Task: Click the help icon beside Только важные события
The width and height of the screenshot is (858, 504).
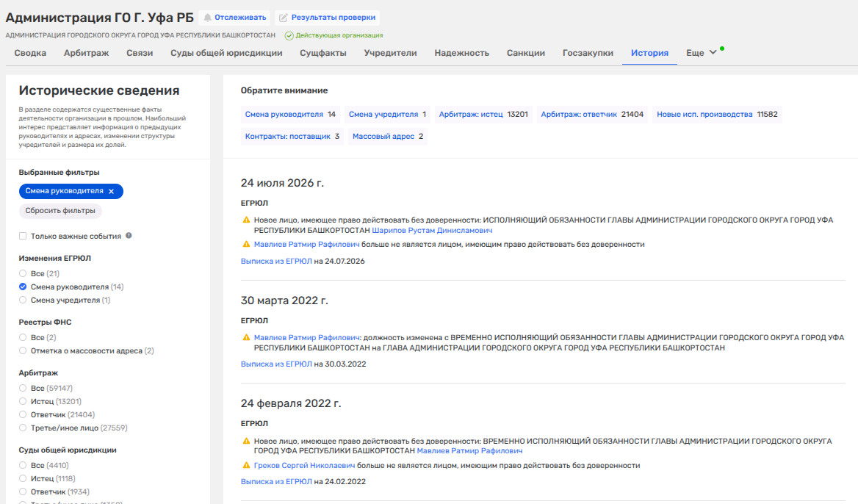Action: pyautogui.click(x=129, y=236)
